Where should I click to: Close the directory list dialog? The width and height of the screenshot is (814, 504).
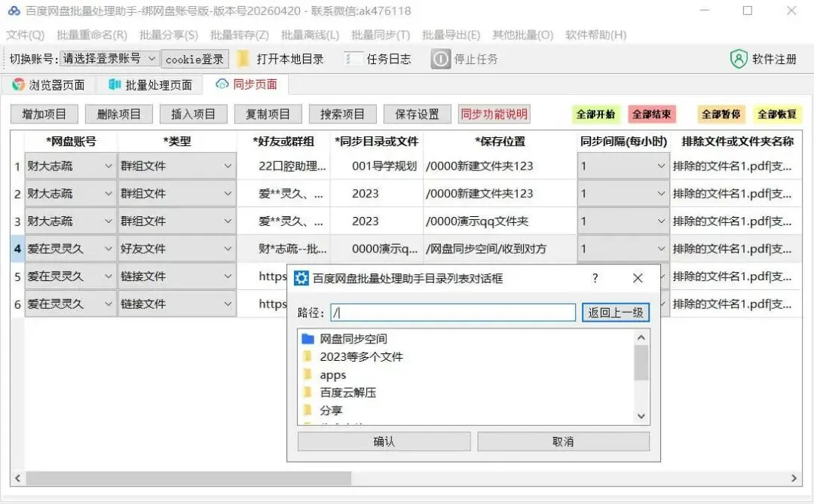point(638,278)
